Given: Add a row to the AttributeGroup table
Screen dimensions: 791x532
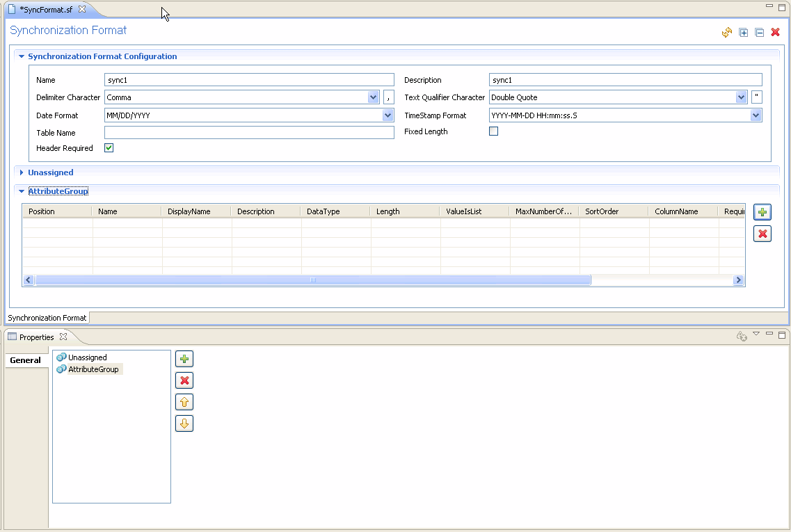Looking at the screenshot, I should click(762, 212).
